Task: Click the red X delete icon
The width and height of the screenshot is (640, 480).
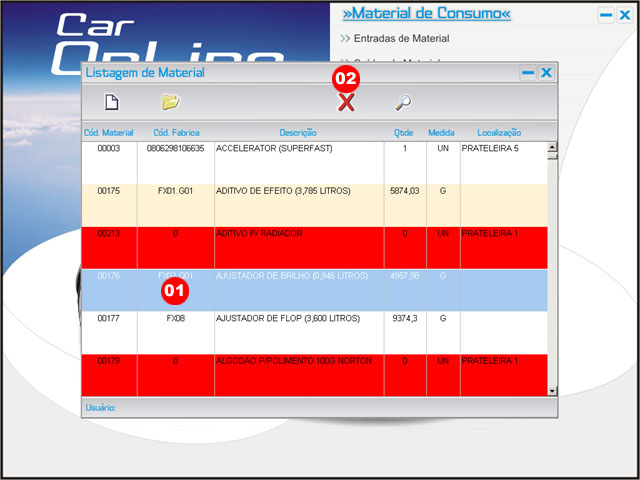Action: (x=346, y=102)
